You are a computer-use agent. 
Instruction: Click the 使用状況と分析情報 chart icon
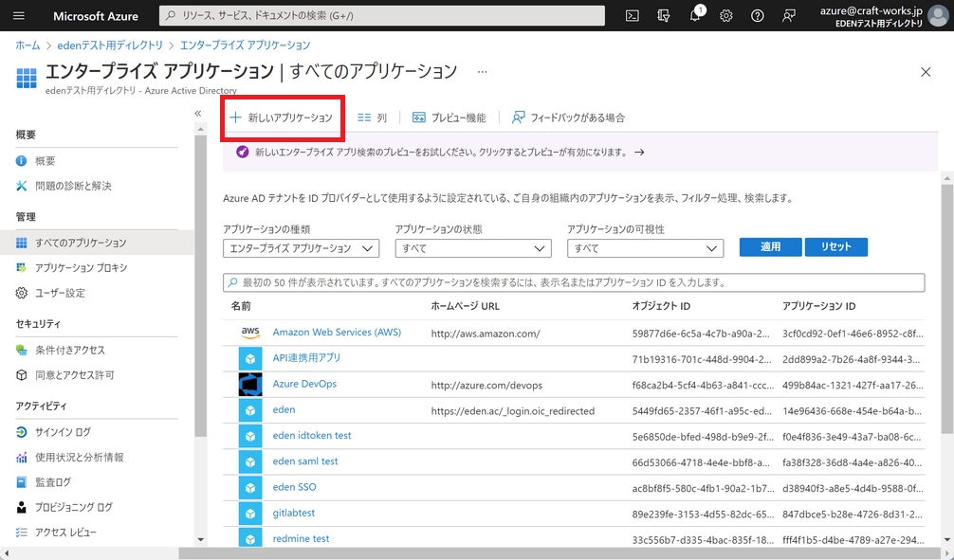click(x=21, y=457)
